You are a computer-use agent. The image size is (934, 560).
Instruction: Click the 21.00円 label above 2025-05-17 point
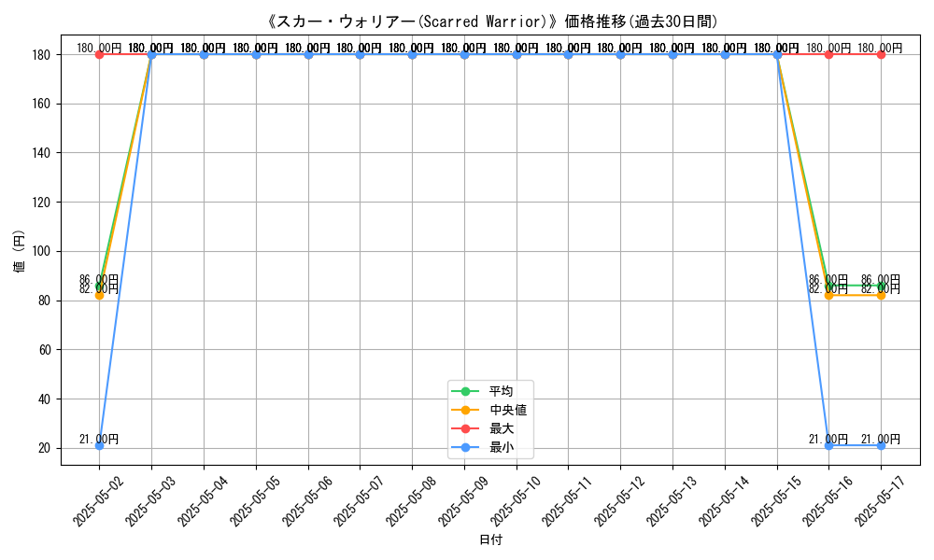point(881,440)
